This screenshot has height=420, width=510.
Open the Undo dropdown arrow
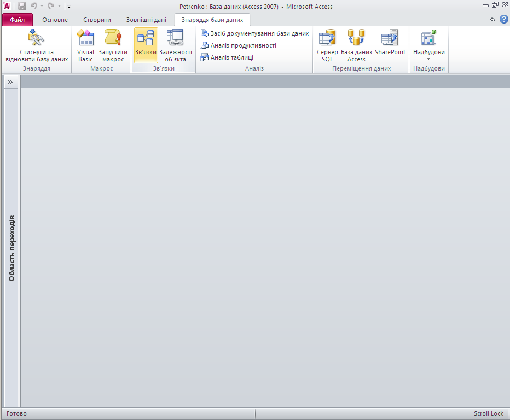click(42, 6)
